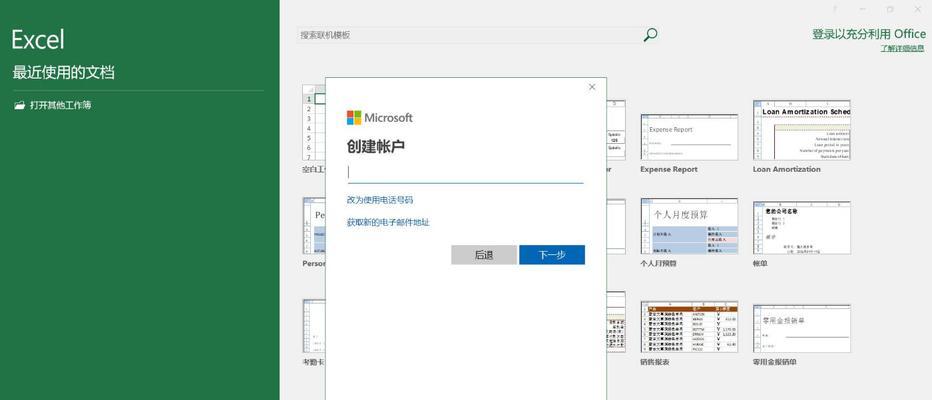Select the 个人月度预算 template thumbnail
The height and width of the screenshot is (400, 932).
[x=689, y=227]
